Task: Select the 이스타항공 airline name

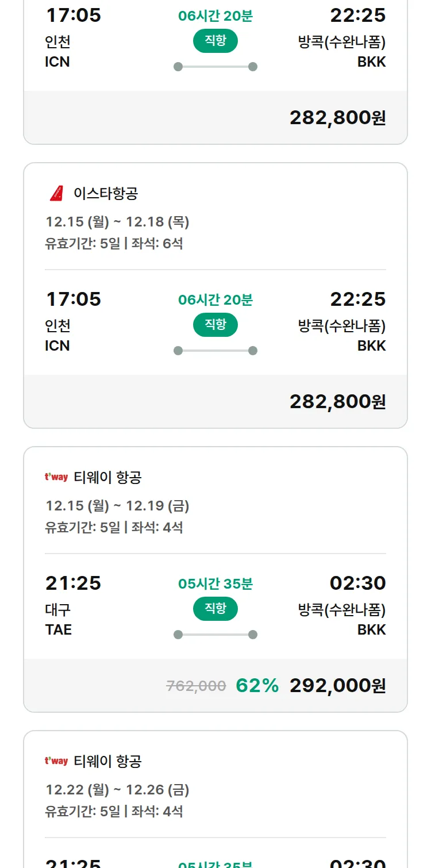Action: click(x=106, y=194)
